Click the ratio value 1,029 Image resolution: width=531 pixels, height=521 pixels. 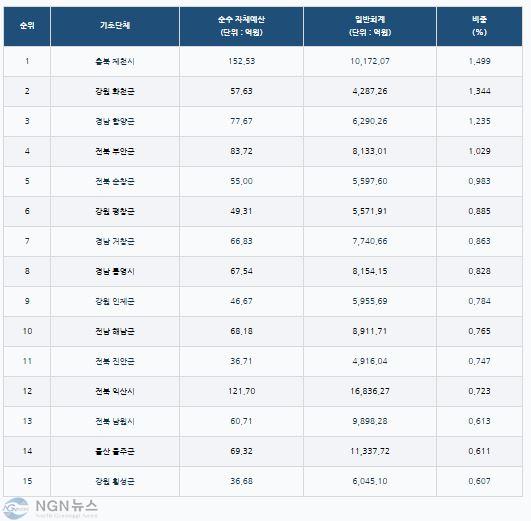click(480, 151)
